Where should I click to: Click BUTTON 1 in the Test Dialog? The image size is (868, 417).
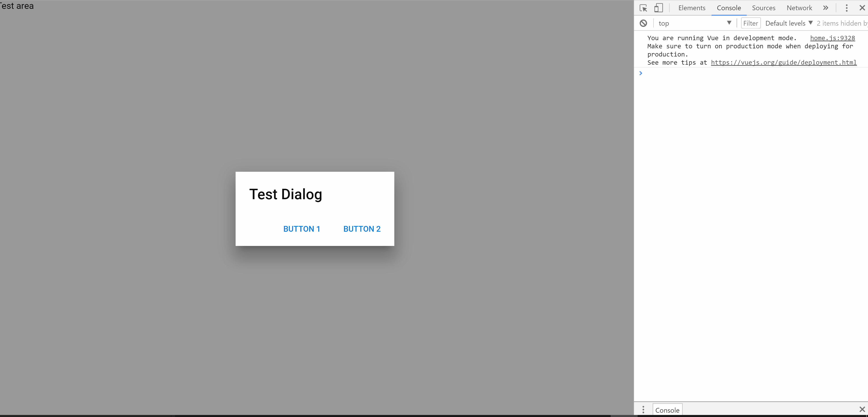(x=302, y=228)
